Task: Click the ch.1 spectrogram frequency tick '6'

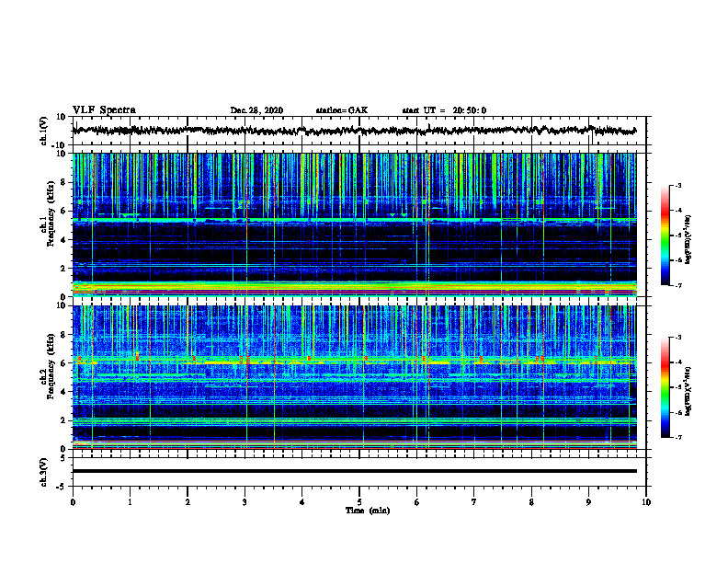Action: [x=63, y=211]
